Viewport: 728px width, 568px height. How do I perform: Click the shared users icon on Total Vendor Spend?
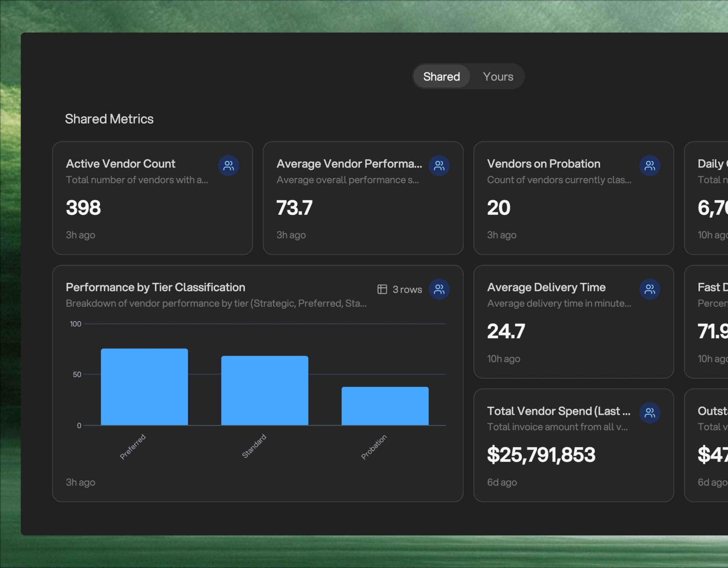(x=650, y=413)
